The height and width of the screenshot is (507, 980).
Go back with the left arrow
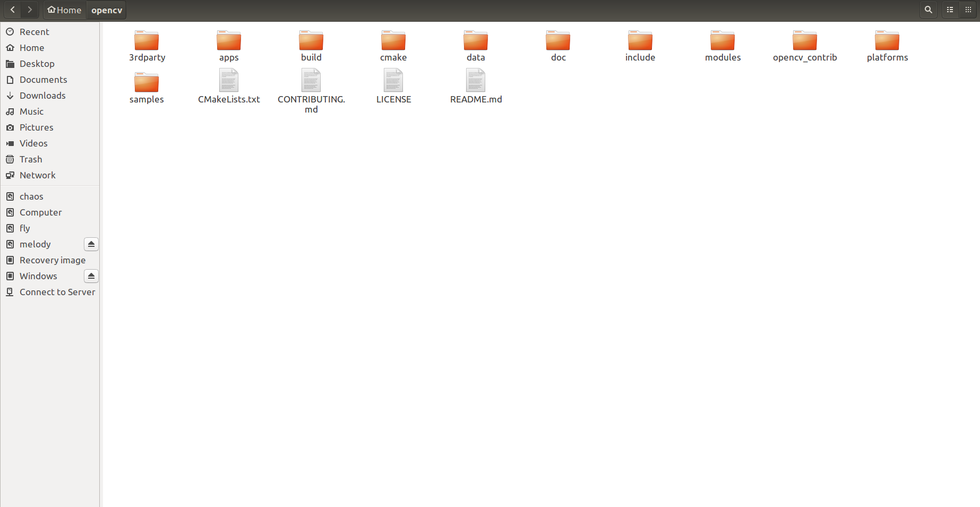pos(13,10)
